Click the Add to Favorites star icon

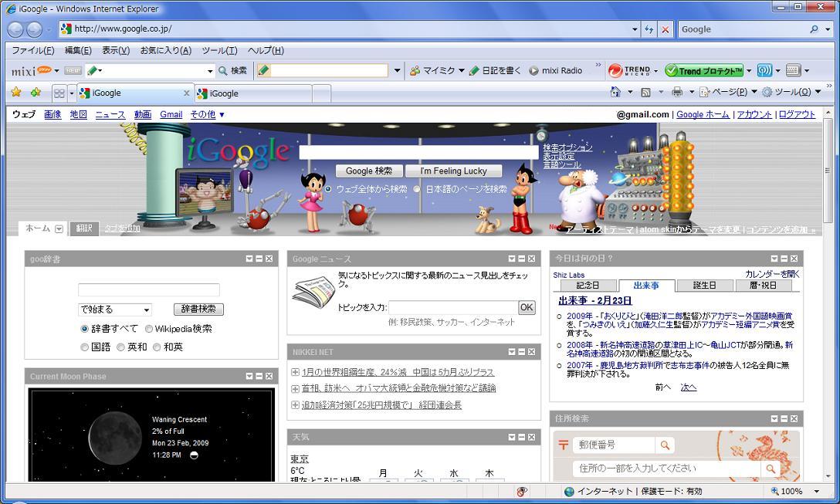pos(36,92)
